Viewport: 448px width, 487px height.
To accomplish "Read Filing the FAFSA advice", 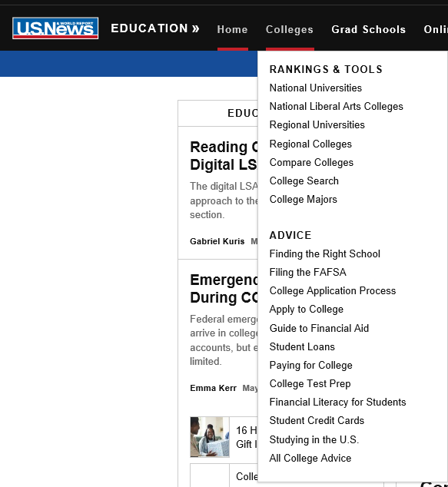I will pyautogui.click(x=307, y=273).
